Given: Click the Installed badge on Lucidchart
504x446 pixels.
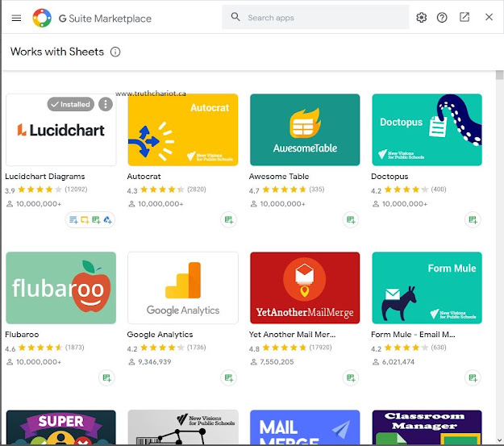Looking at the screenshot, I should click(71, 104).
